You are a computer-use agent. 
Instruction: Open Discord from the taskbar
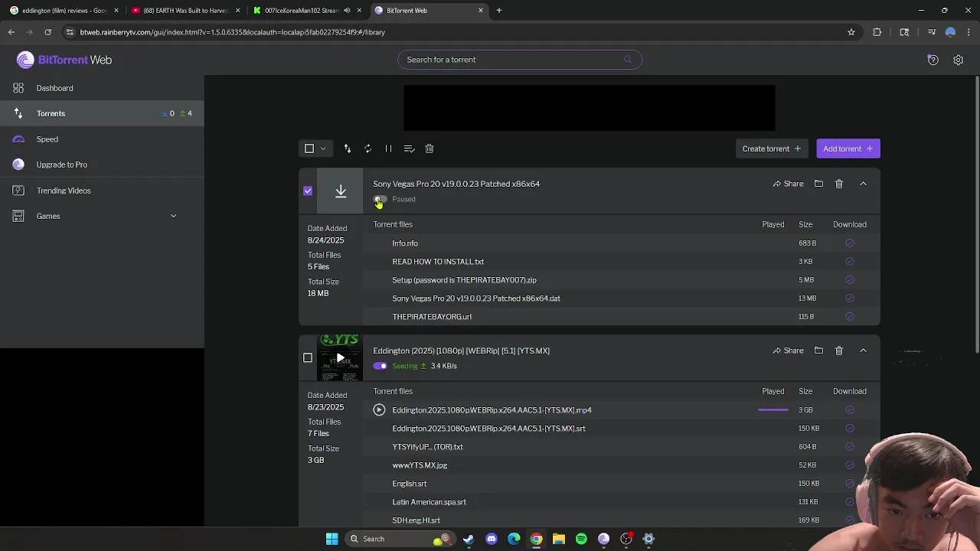coord(492,539)
